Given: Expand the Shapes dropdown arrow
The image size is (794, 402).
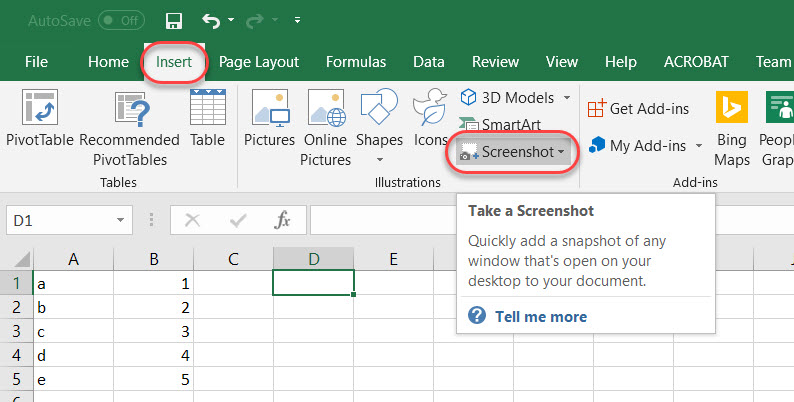Looking at the screenshot, I should pos(380,160).
